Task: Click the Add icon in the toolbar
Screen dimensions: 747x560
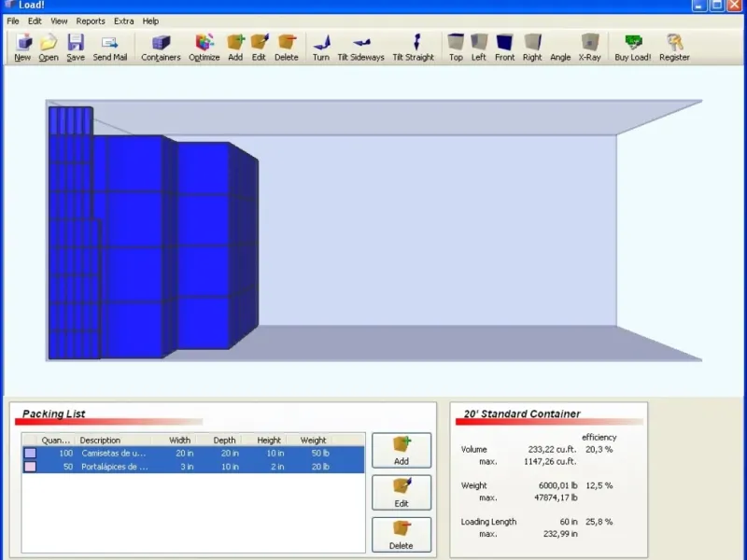Action: [x=235, y=48]
